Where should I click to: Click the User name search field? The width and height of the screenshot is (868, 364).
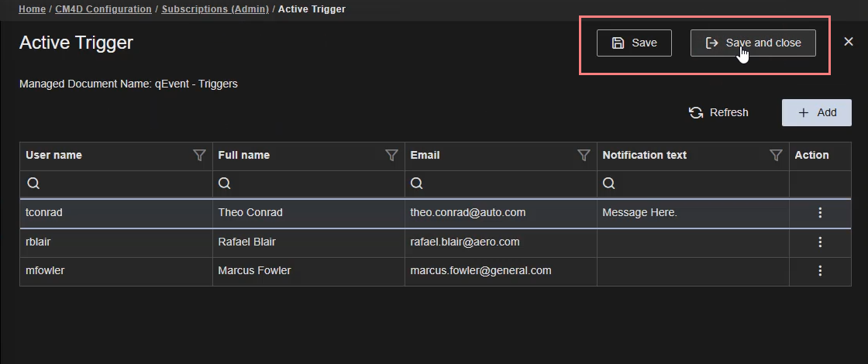124,184
